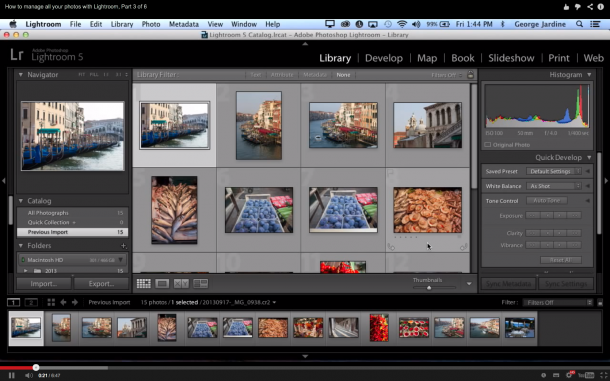
Task: Select the None library filter option
Action: point(343,75)
